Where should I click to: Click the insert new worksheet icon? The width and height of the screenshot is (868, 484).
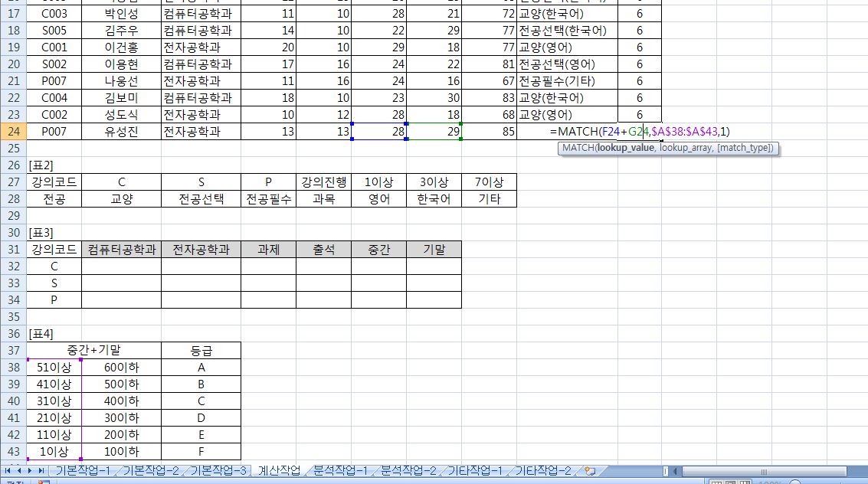[x=589, y=470]
